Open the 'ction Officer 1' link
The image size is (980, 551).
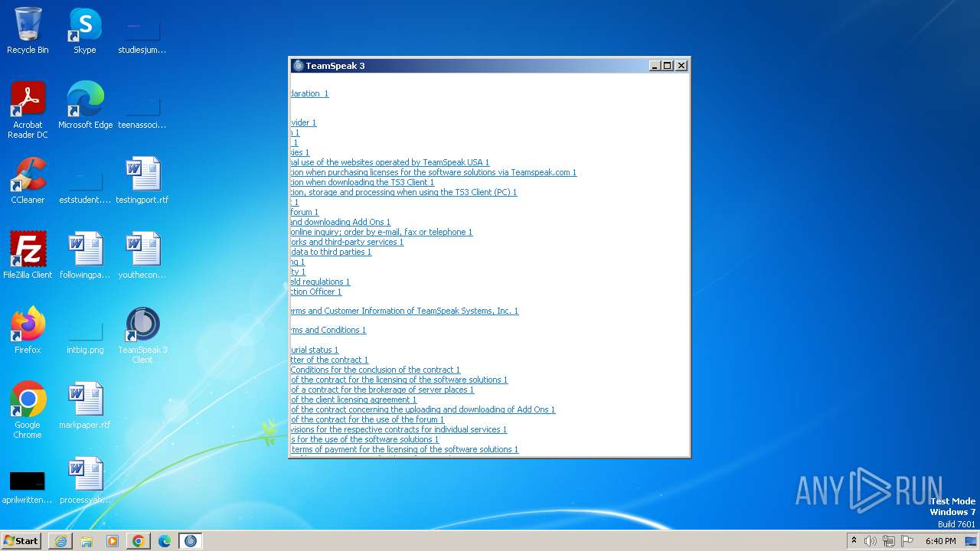(316, 292)
